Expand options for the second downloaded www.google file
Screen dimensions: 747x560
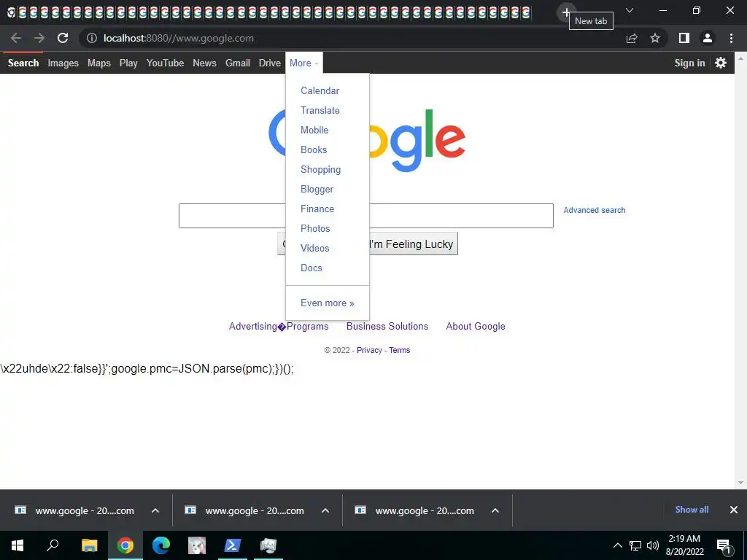[x=325, y=510]
